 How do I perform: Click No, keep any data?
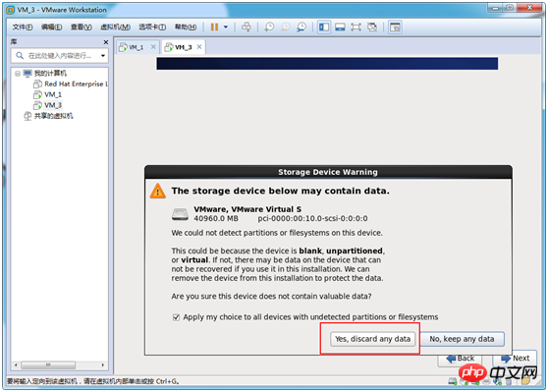(x=462, y=339)
